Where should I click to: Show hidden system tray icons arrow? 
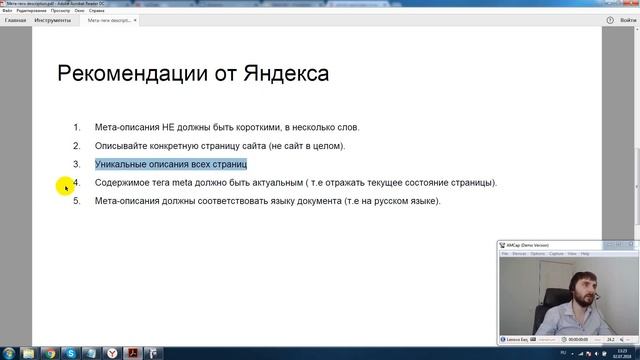572,354
